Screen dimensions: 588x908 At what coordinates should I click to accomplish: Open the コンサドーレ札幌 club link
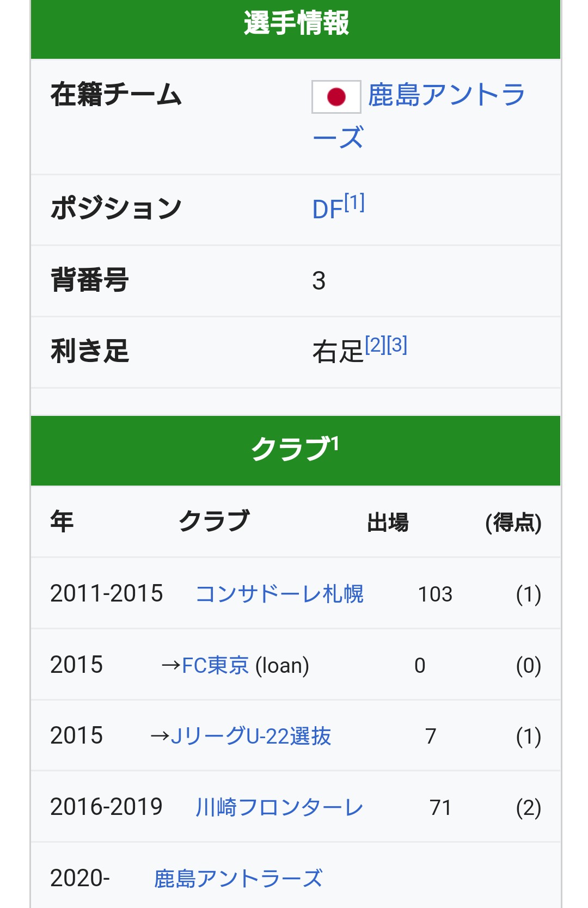point(279,594)
